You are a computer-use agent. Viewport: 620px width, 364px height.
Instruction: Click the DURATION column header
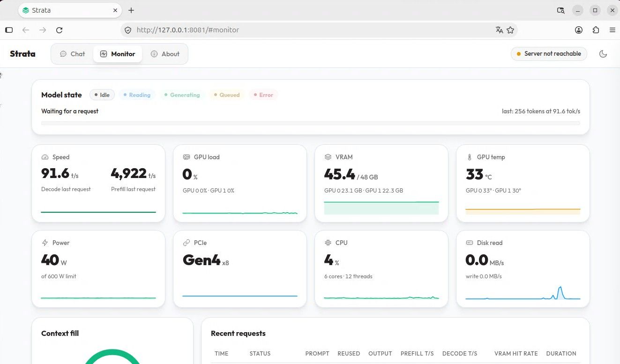click(561, 354)
